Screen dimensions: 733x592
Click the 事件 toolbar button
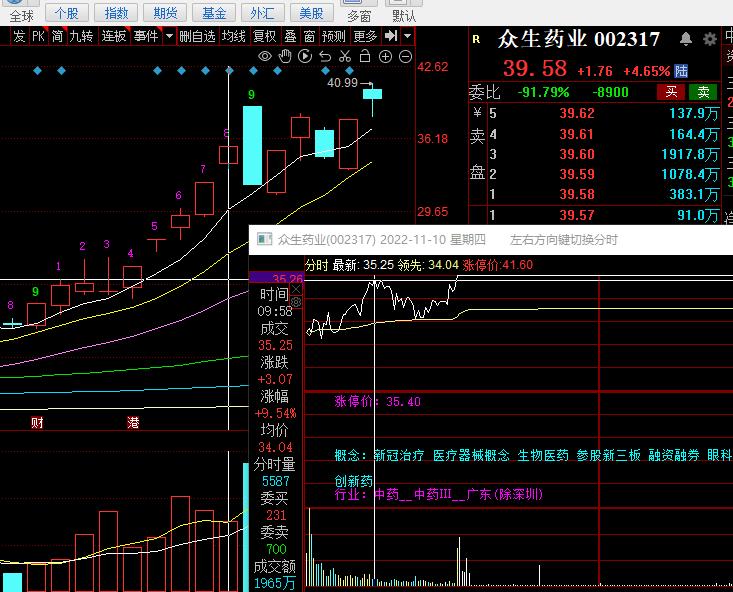click(146, 36)
